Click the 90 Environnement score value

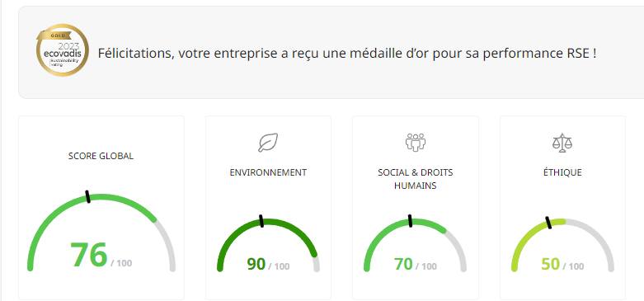[256, 264]
